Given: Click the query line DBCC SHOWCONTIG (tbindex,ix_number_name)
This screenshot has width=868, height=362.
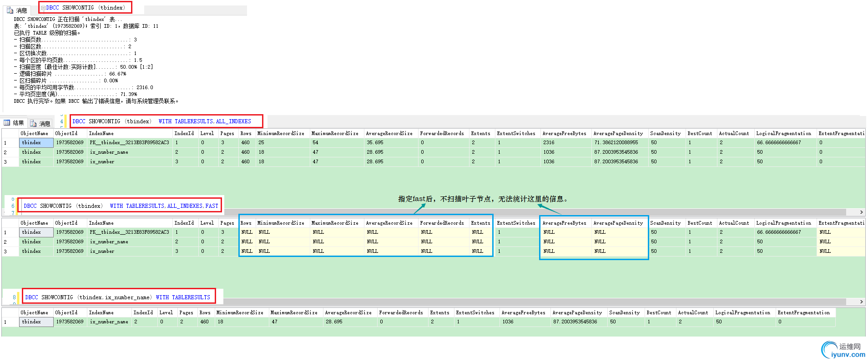Looking at the screenshot, I should (118, 297).
